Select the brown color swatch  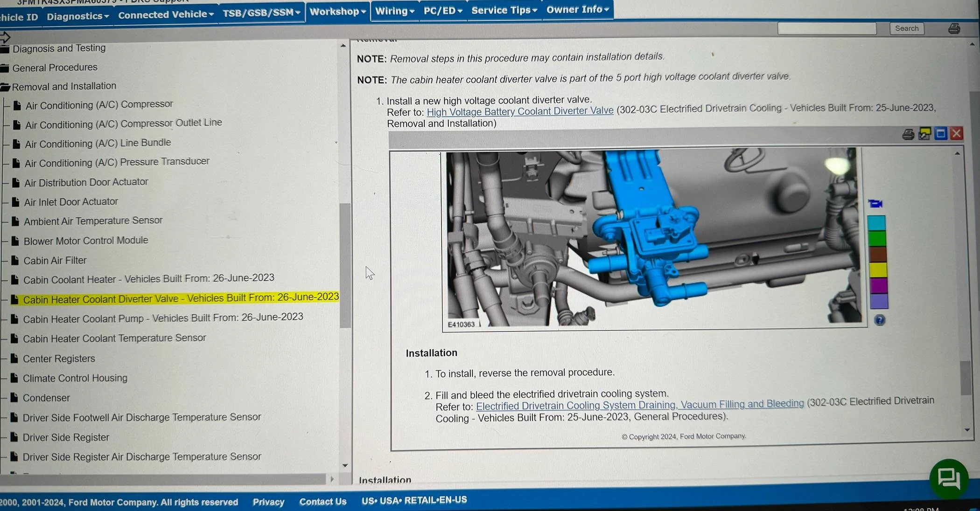877,254
